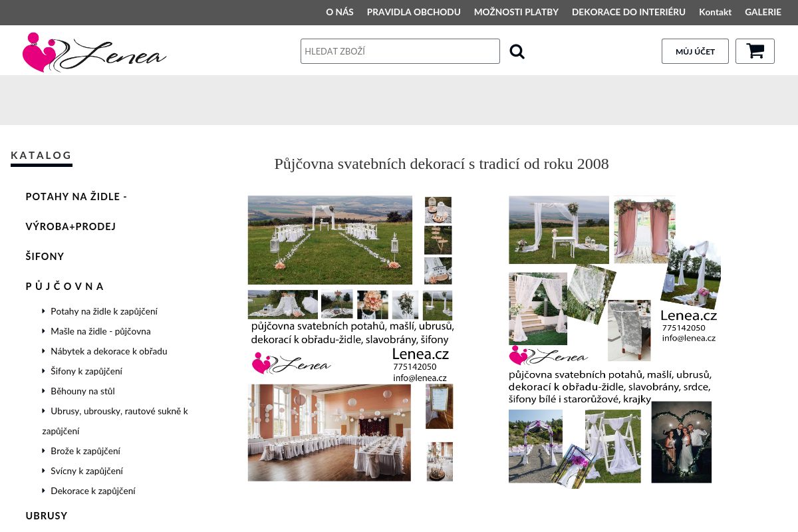Click the Lenea heart logo

click(94, 52)
